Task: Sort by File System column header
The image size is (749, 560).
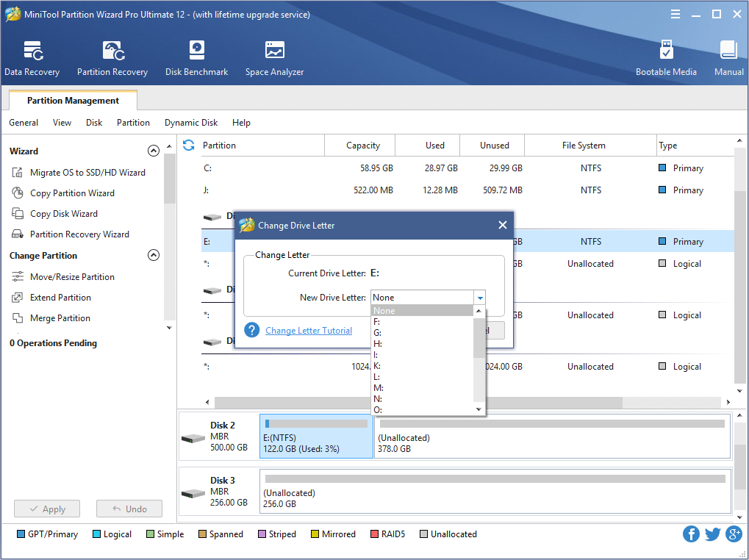Action: point(590,145)
